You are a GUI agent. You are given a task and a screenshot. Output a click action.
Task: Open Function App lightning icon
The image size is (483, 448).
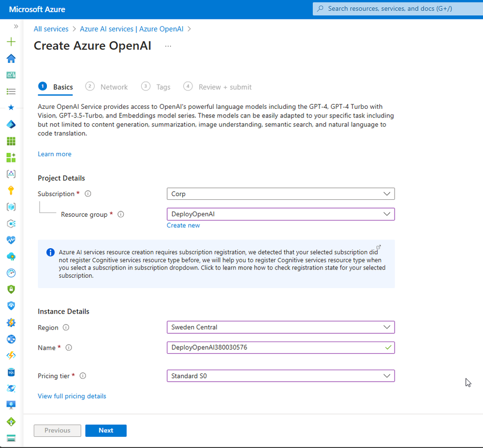click(11, 356)
